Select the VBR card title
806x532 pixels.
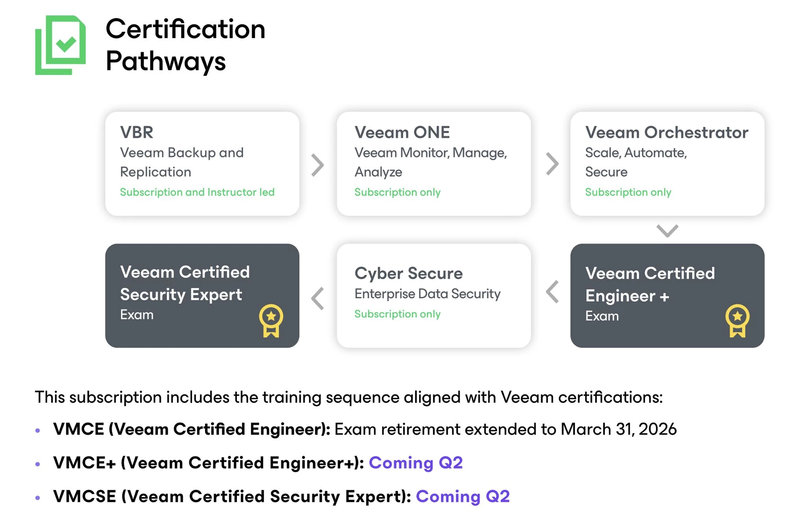(x=137, y=133)
